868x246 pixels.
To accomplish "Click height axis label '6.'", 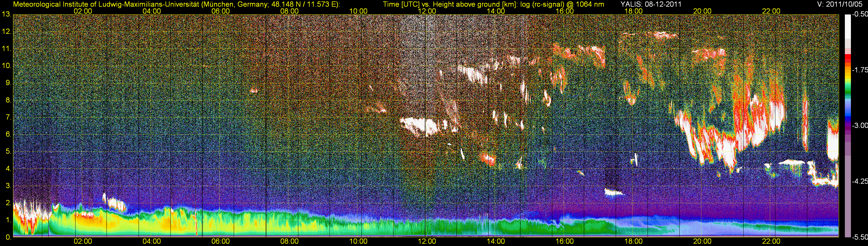I will coord(8,135).
